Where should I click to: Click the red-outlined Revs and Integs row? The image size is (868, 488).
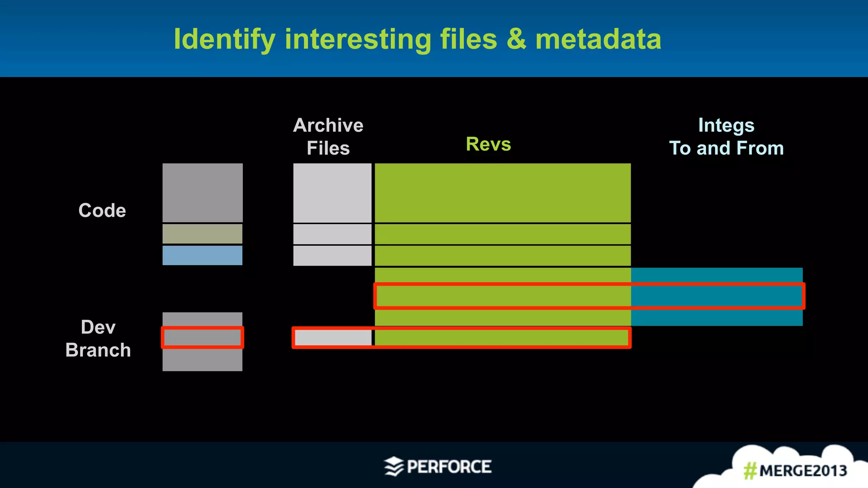click(589, 296)
